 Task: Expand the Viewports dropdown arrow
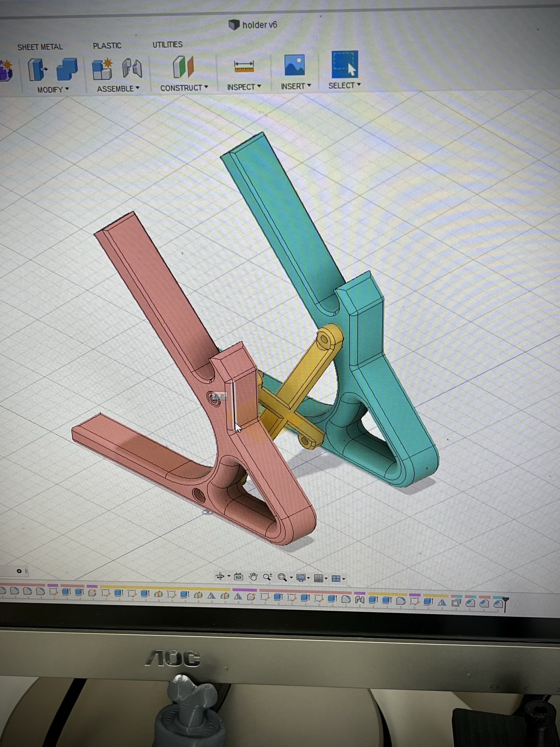coord(343,579)
